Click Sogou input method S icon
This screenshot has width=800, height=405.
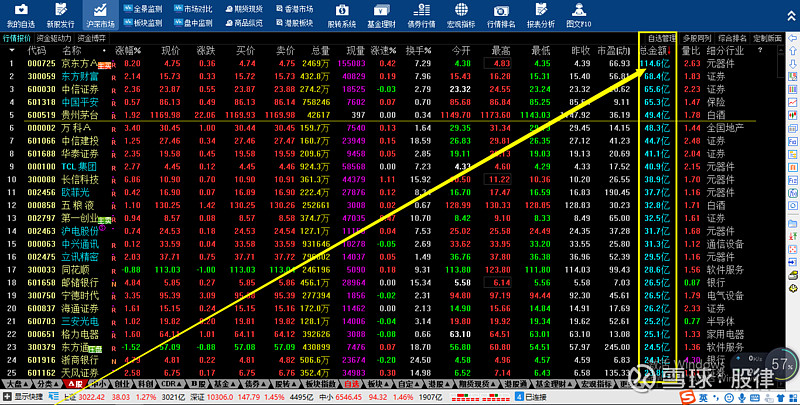point(688,397)
